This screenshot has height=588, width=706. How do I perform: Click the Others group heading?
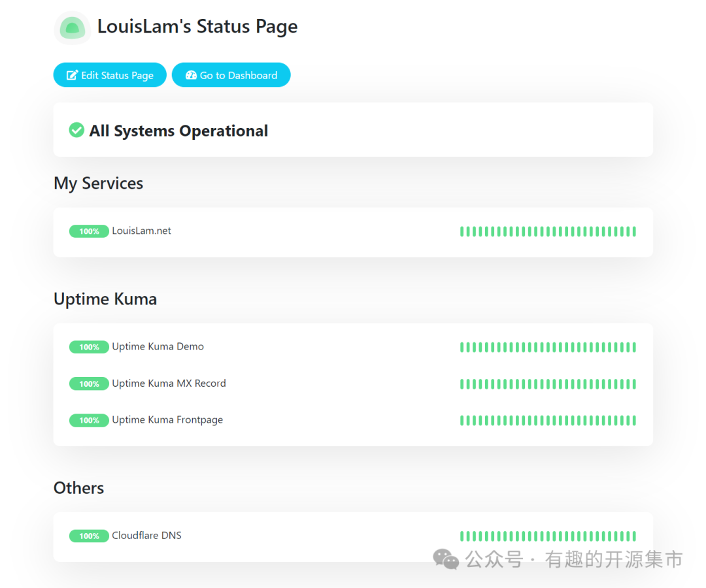coord(79,488)
